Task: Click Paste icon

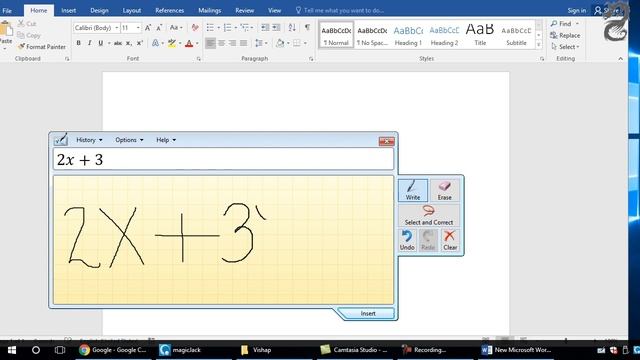Action: (x=6, y=29)
